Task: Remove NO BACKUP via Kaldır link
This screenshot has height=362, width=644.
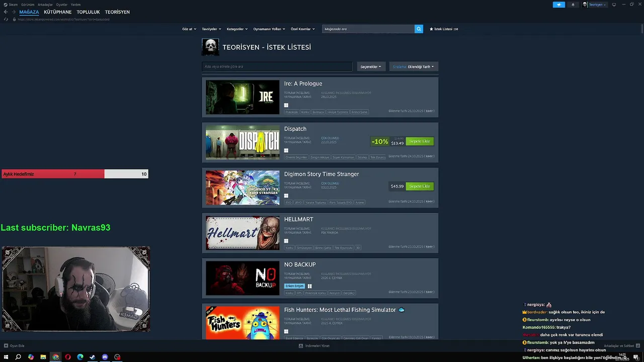Action: 429,292
